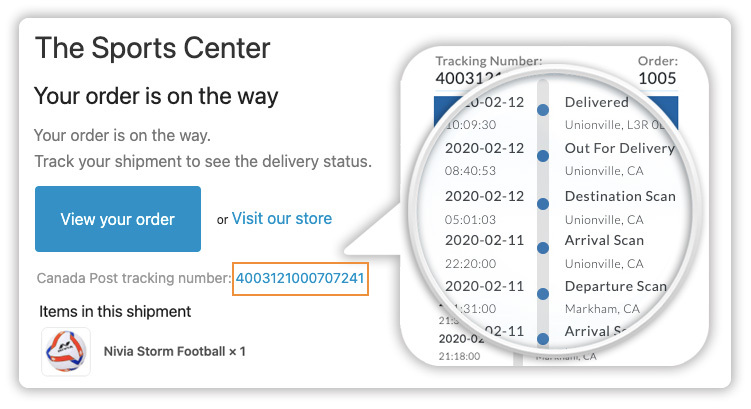Open the Visit our store link
The image size is (751, 409).
pos(282,218)
